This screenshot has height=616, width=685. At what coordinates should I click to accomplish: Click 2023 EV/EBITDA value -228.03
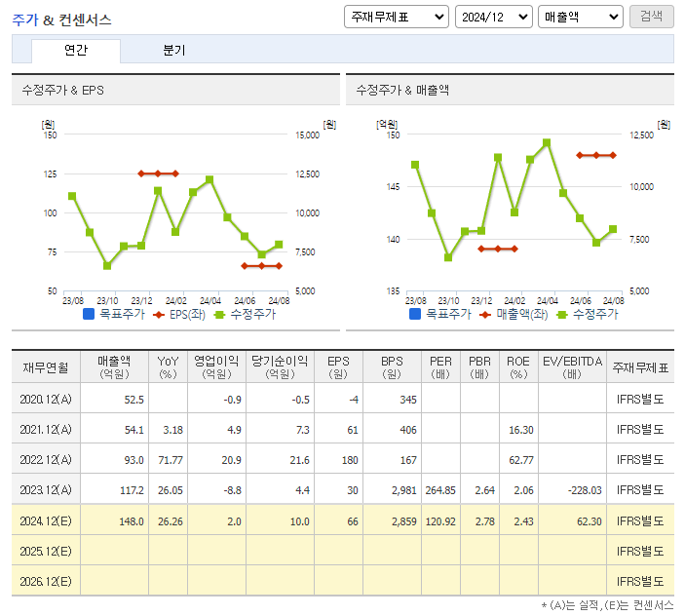tap(585, 490)
